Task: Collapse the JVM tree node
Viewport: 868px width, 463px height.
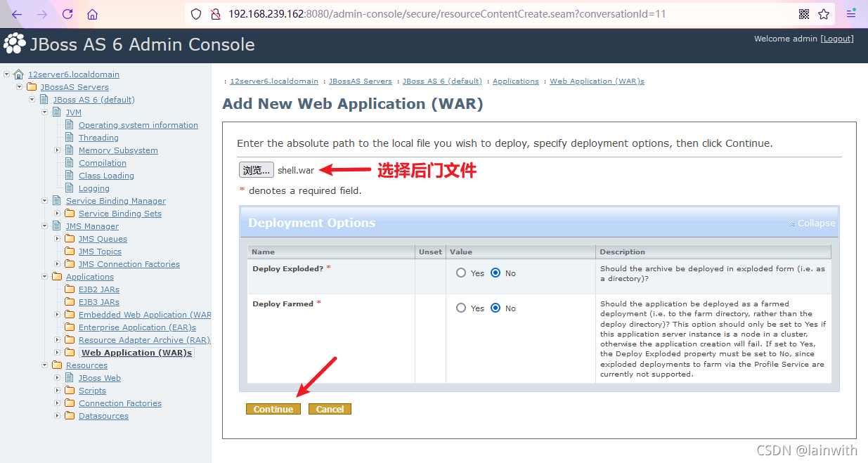Action: click(x=45, y=112)
